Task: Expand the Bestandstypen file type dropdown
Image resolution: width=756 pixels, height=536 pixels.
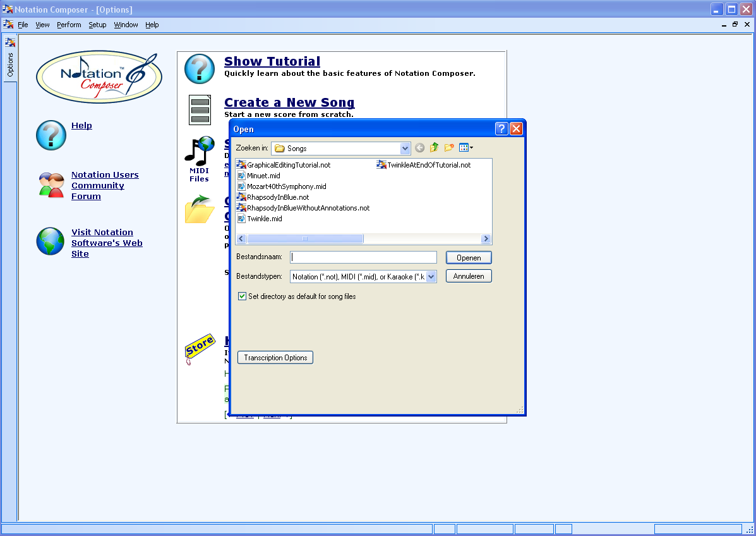Action: pyautogui.click(x=431, y=276)
